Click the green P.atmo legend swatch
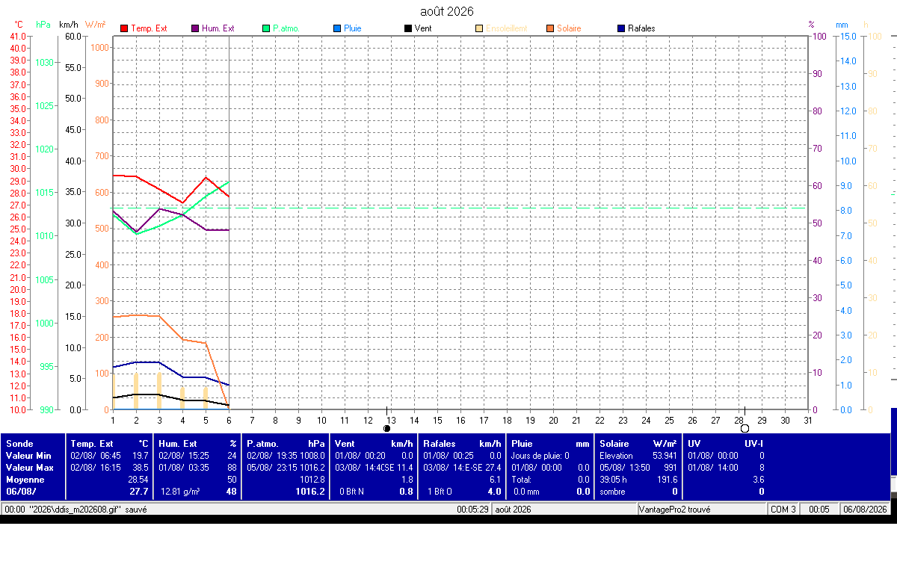The height and width of the screenshot is (588, 897). click(266, 28)
